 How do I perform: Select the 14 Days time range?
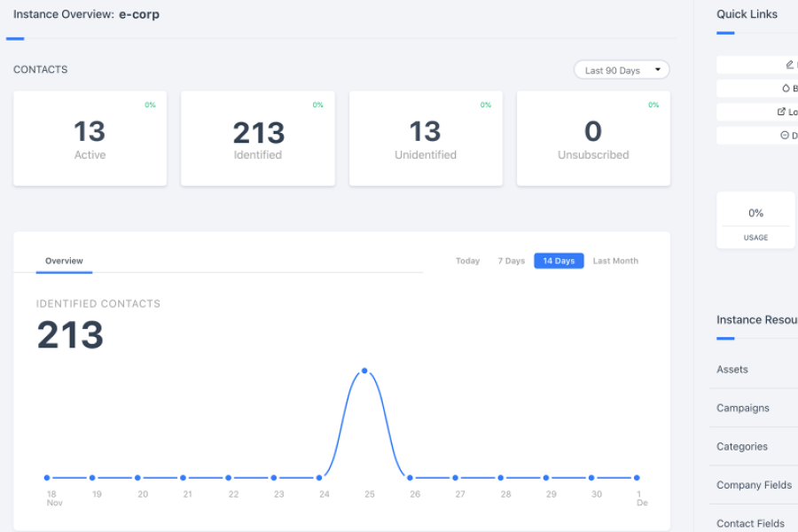click(559, 261)
